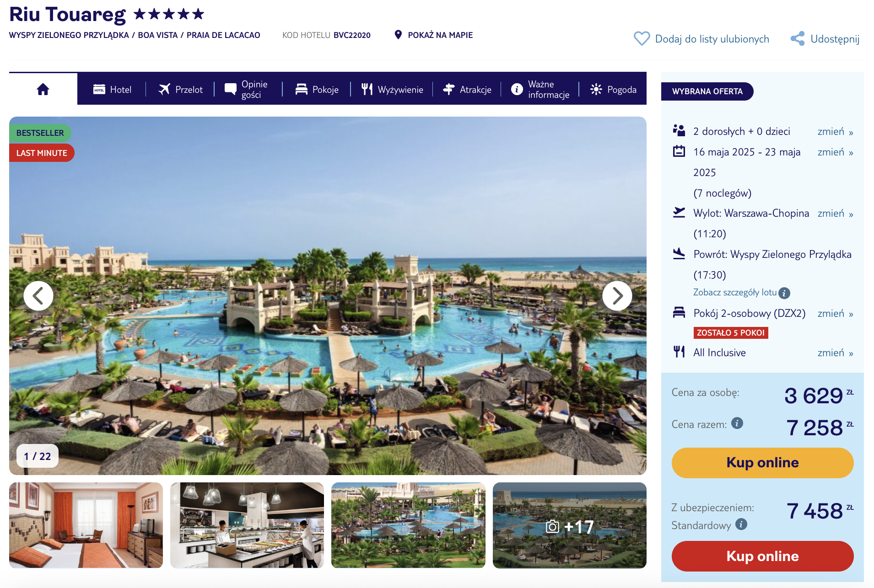
Task: Open the +17 more photos thumbnail
Action: coord(569,525)
